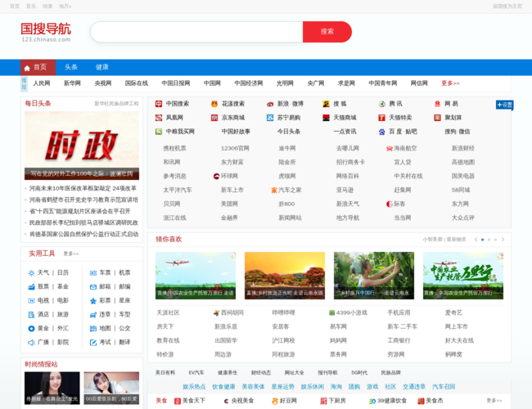Open headline 河南未来10年医保改革框架敲定
The image size is (532, 409).
(83, 188)
